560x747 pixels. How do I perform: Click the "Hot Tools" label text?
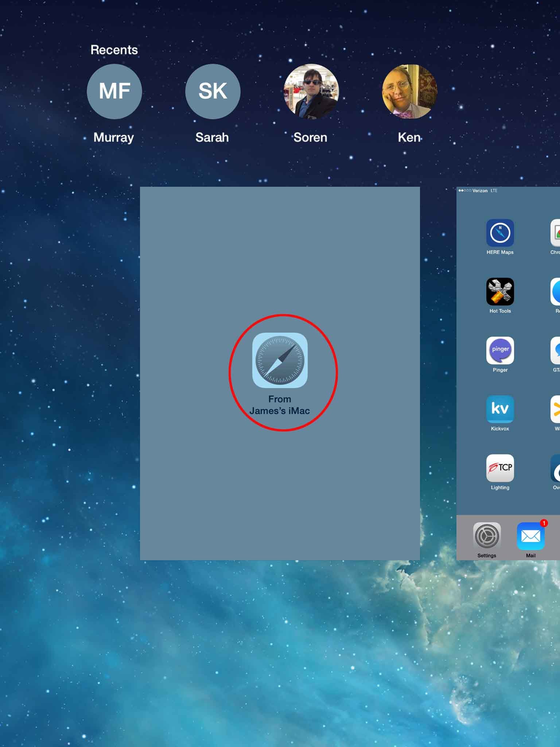click(x=500, y=311)
